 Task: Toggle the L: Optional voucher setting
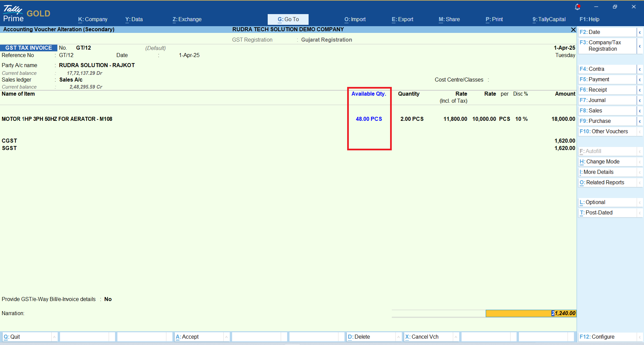pos(595,202)
